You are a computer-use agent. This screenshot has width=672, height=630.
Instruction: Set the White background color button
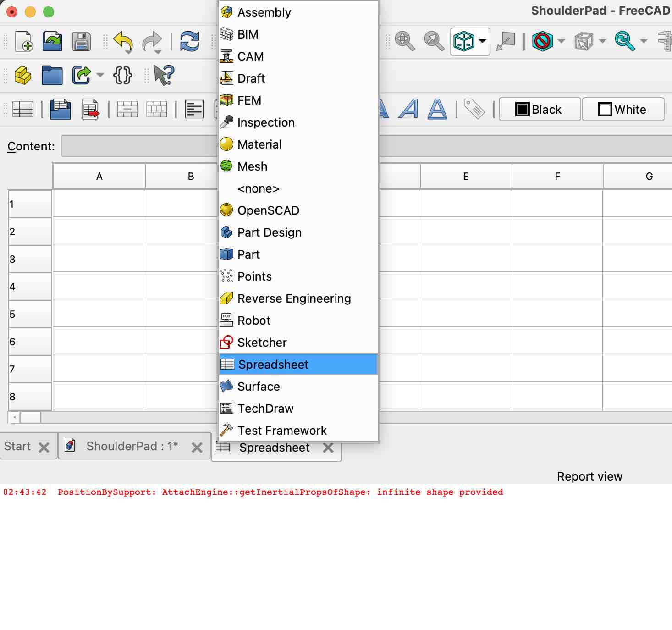[623, 109]
